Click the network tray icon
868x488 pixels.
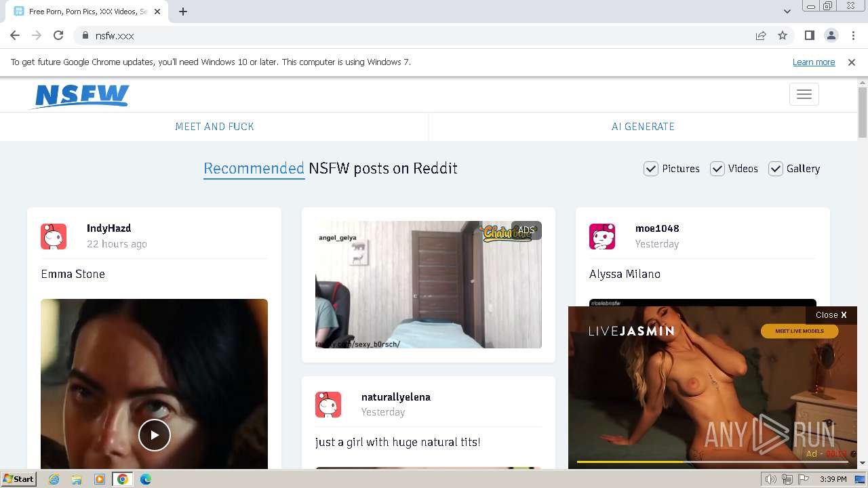(x=787, y=479)
